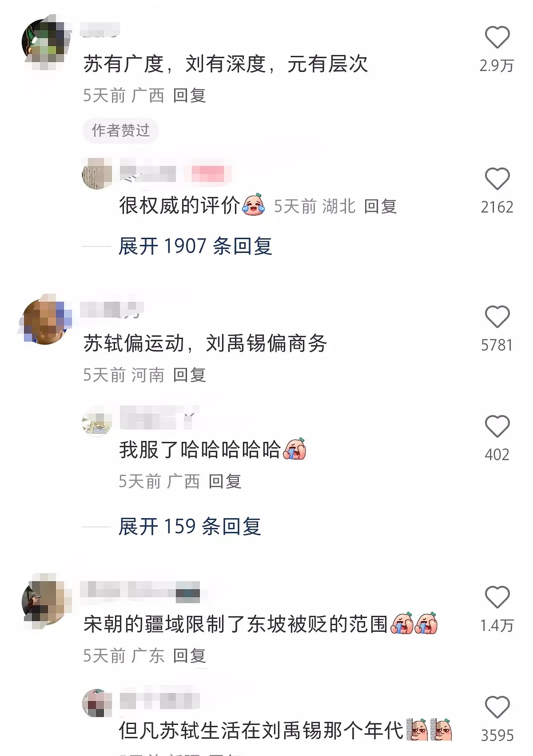The width and height of the screenshot is (533, 756).
Task: Reply to 很权威的评价 from 湖北
Action: 381,206
